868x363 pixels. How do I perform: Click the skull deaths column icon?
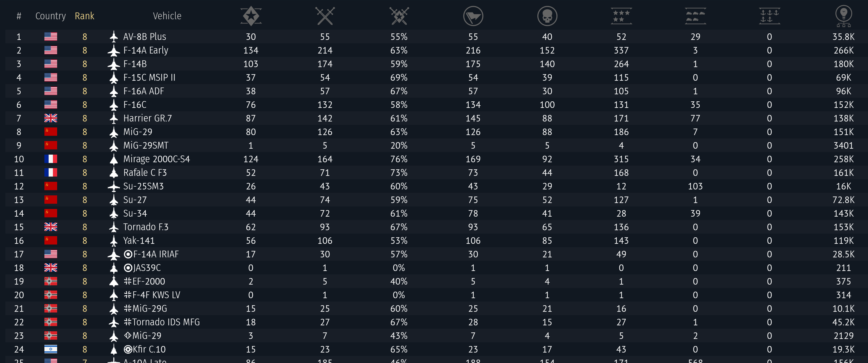tap(547, 16)
